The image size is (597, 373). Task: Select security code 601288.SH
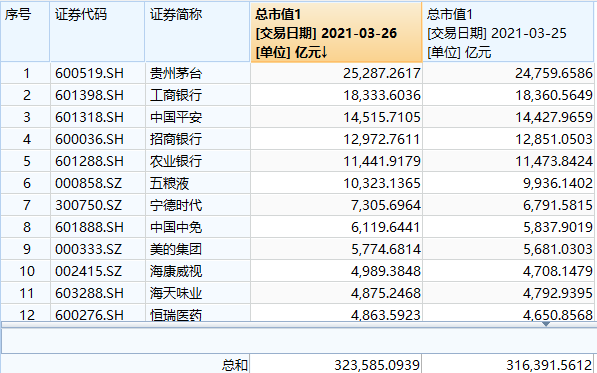89,161
